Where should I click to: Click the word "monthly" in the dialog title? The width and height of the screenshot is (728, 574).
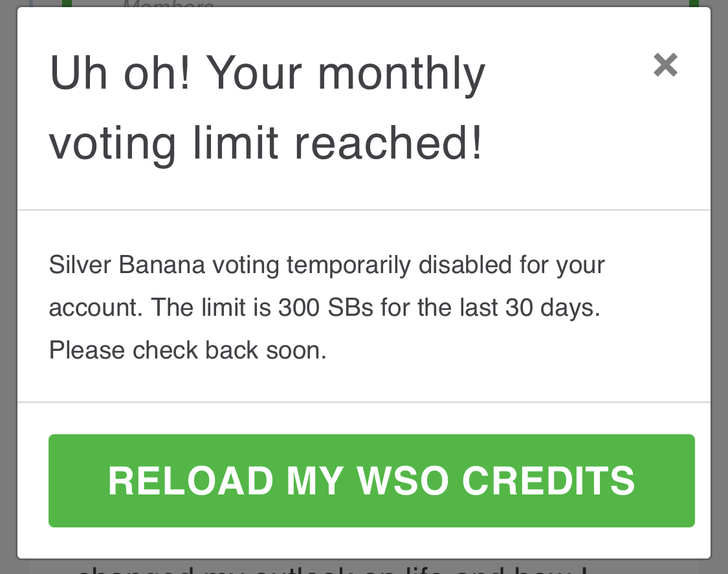point(401,73)
